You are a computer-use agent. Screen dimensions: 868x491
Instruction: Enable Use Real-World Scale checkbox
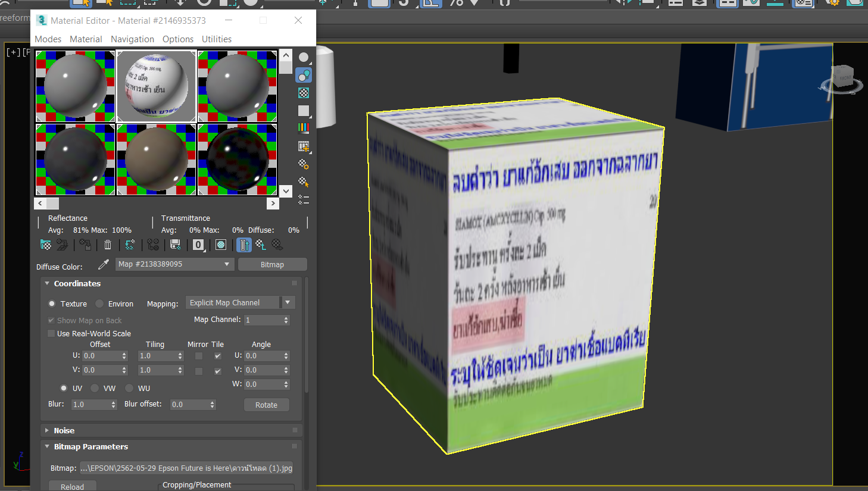click(51, 333)
